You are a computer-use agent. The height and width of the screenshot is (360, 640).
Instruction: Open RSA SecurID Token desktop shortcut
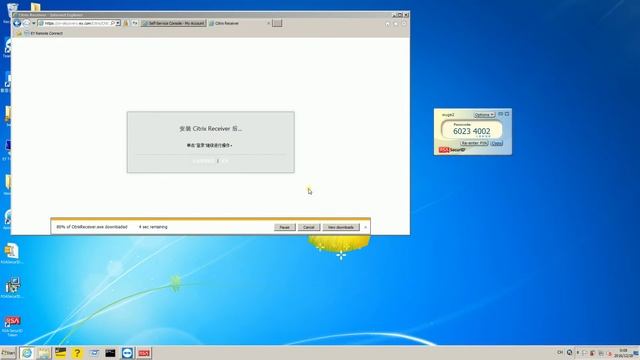pyautogui.click(x=12, y=325)
